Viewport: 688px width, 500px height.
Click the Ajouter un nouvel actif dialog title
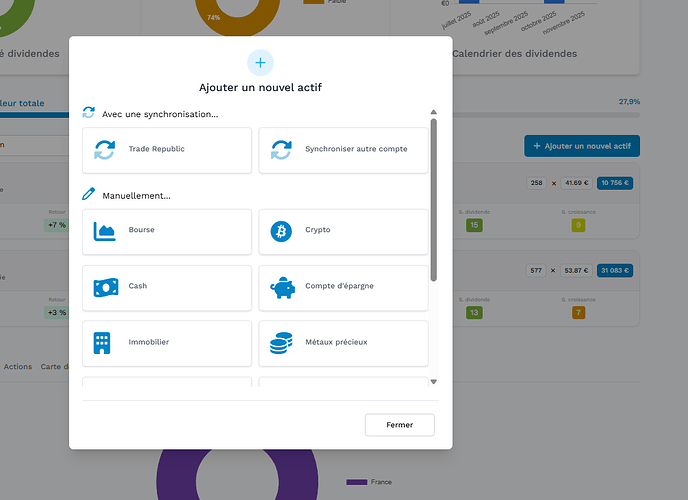click(261, 87)
